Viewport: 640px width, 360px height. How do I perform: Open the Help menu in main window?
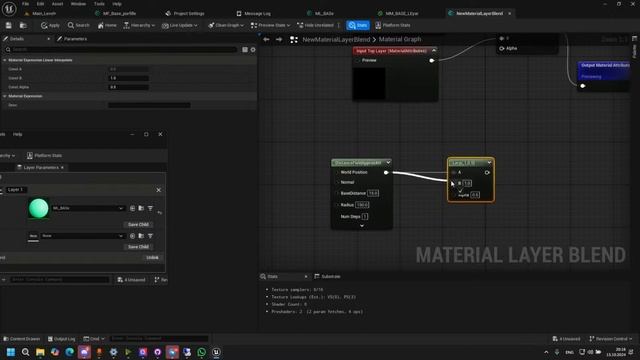(117, 4)
